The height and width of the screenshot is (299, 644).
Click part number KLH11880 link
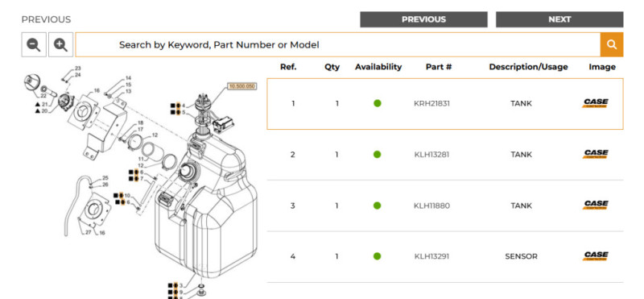click(431, 206)
